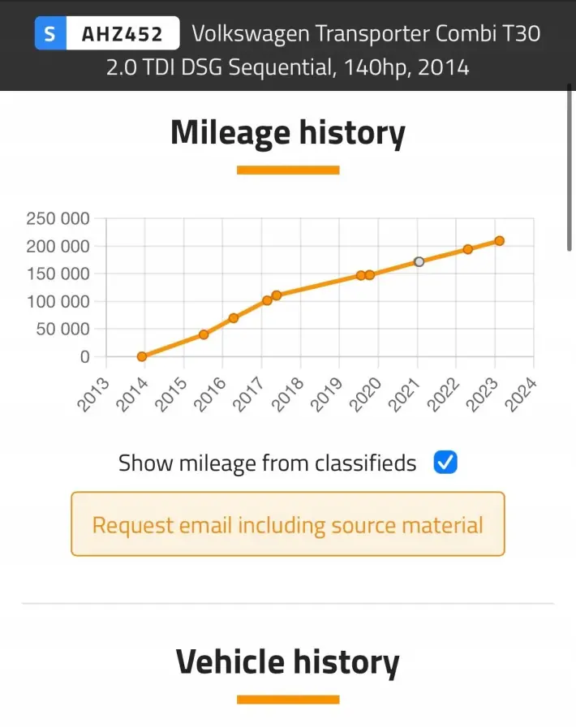Click the first data point of 2017
This screenshot has height=728, width=576.
(267, 300)
